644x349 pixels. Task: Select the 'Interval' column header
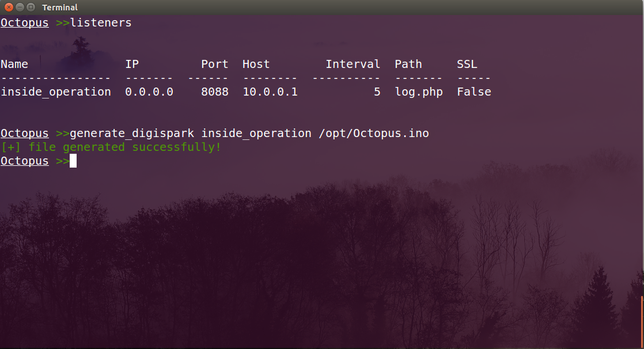(353, 64)
